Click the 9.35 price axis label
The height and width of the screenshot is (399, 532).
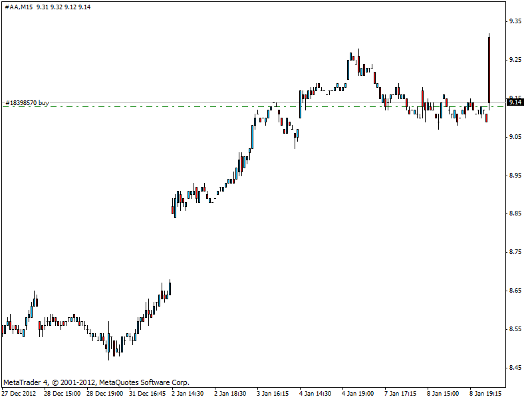point(515,21)
